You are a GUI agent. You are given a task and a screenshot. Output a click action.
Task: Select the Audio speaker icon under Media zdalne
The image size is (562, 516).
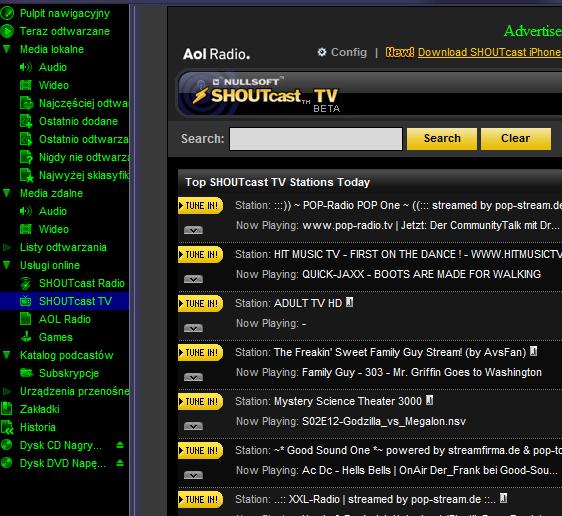26,211
